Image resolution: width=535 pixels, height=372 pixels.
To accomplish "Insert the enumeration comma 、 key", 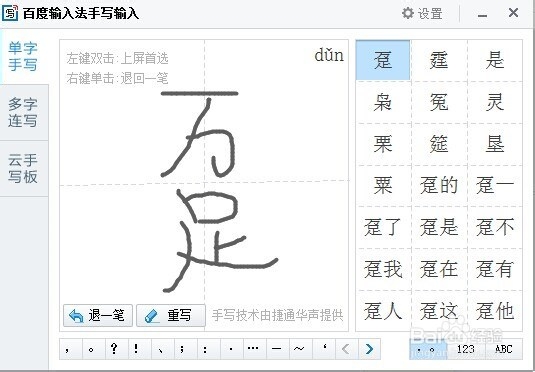I will click(x=163, y=349).
